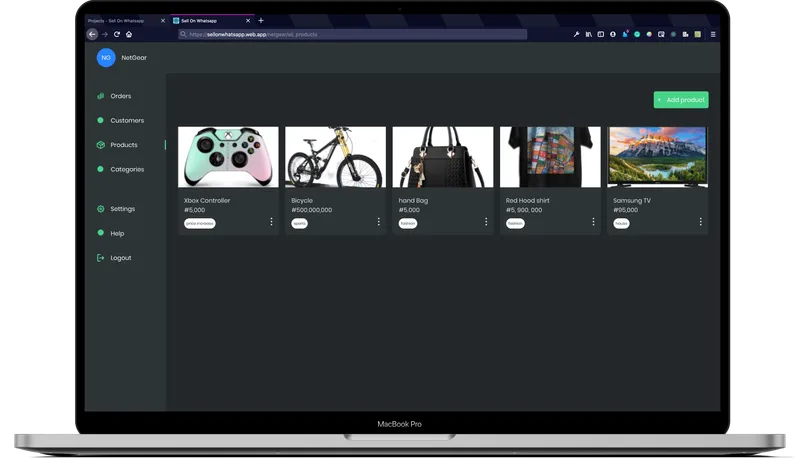Open the Samsung TV three-dot menu
This screenshot has height=458, width=800.
(700, 222)
